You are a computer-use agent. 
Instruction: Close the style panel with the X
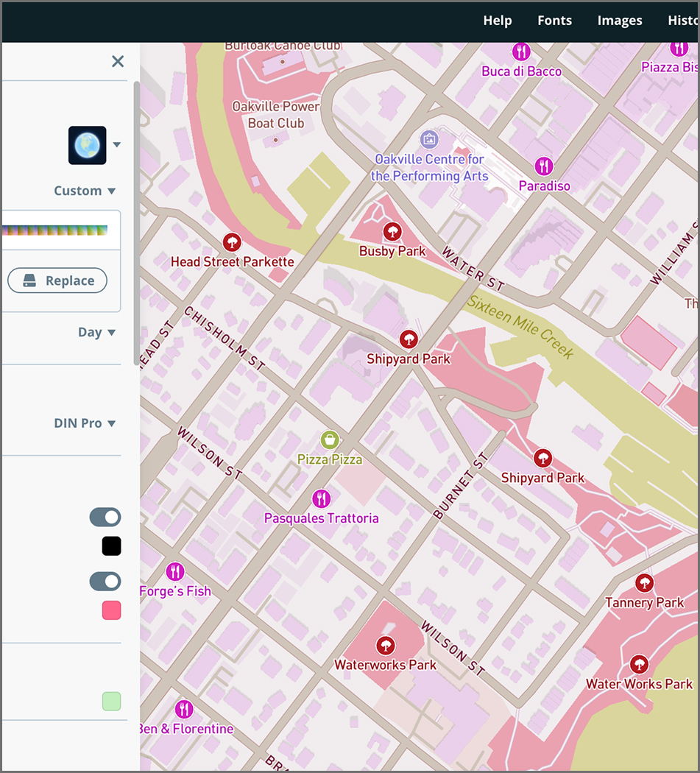pyautogui.click(x=117, y=61)
